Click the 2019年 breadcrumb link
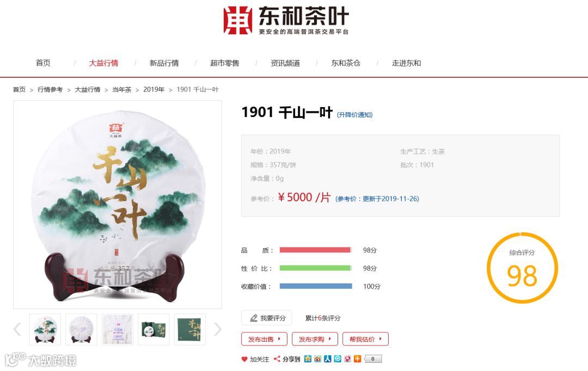This screenshot has width=588, height=371. pyautogui.click(x=154, y=90)
